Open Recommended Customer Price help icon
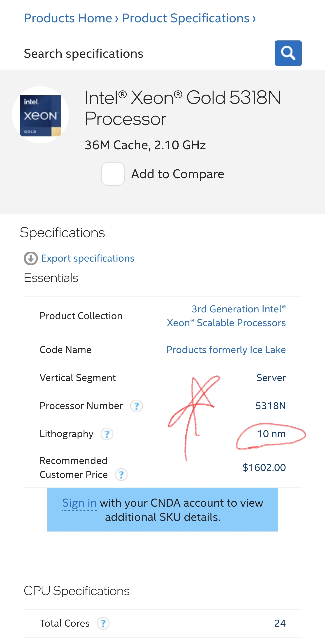This screenshot has width=325, height=644. pyautogui.click(x=121, y=475)
